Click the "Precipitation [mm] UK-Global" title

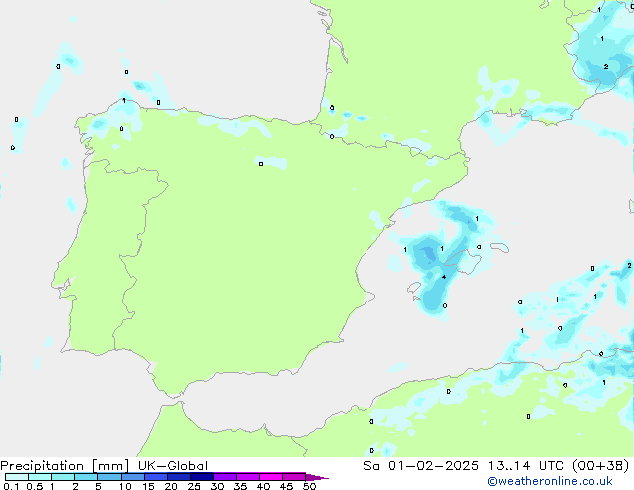pos(104,466)
